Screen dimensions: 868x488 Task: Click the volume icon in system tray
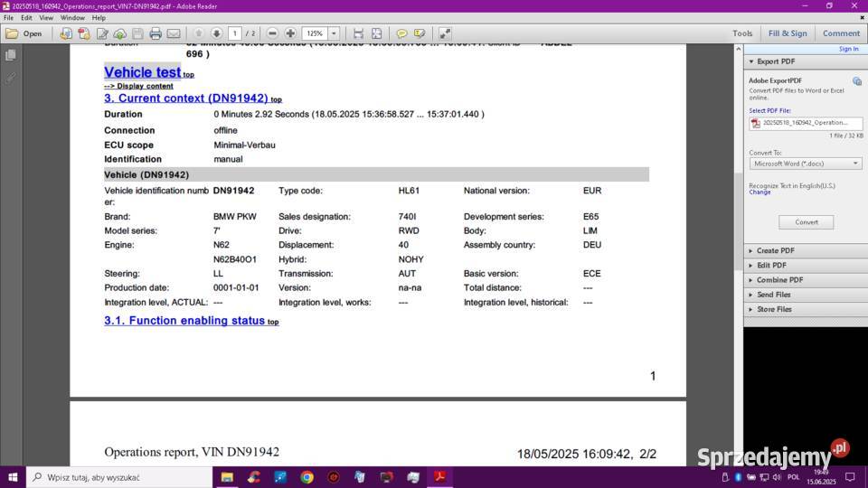777,477
